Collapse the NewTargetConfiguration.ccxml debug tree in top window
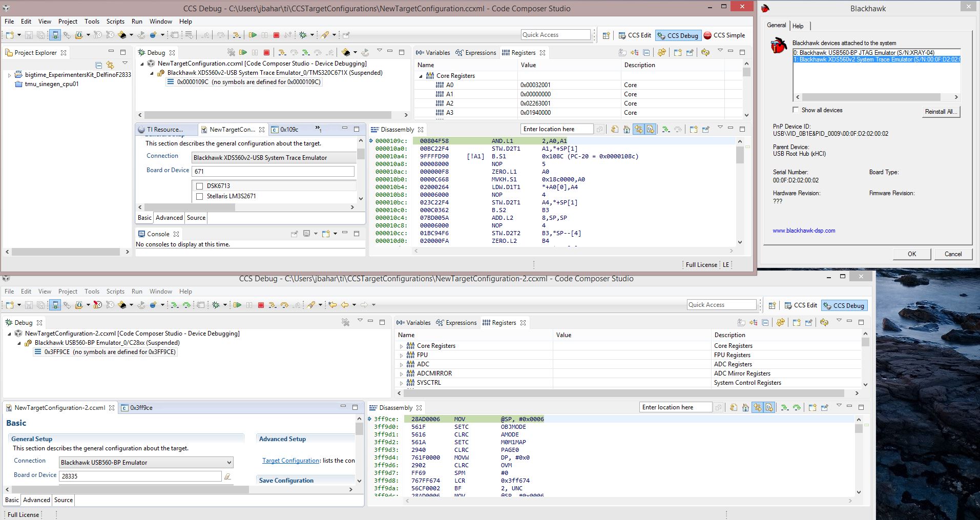The width and height of the screenshot is (980, 520). click(142, 64)
